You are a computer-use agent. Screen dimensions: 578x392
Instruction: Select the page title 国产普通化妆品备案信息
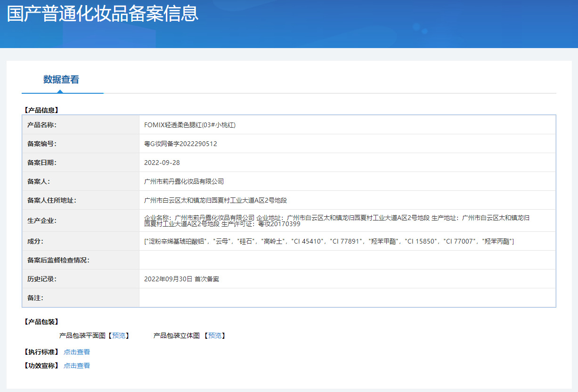point(103,14)
